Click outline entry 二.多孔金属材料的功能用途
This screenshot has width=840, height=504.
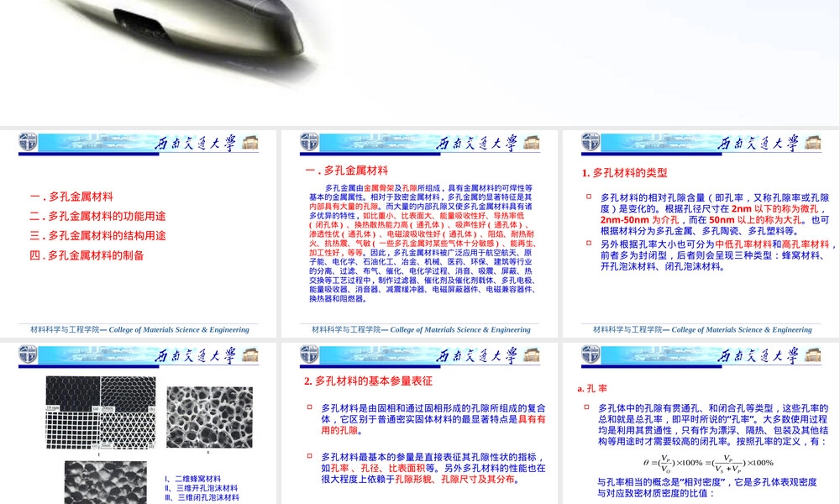97,217
